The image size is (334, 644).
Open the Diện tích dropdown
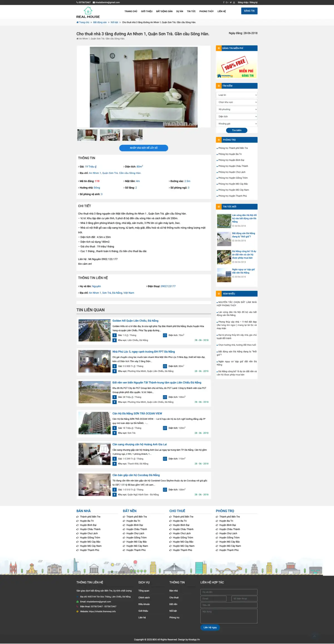pyautogui.click(x=236, y=117)
